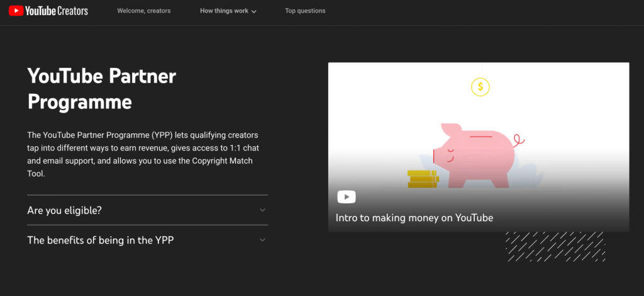This screenshot has width=644, height=296.
Task: Open the How things work menu
Action: click(228, 11)
